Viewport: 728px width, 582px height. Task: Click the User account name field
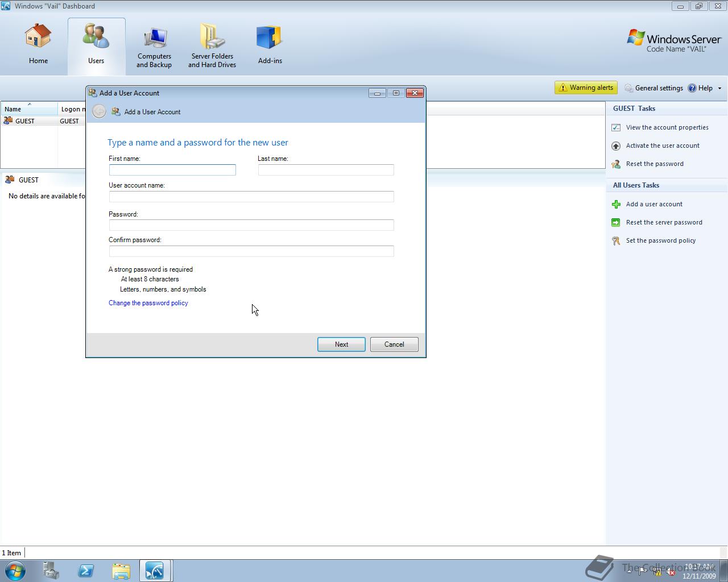click(251, 197)
